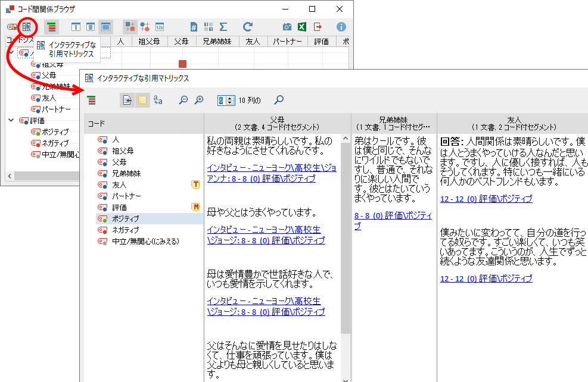This screenshot has height=382, width=588.
Task: Select ネガティブ in the matrix code list
Action: 125,230
